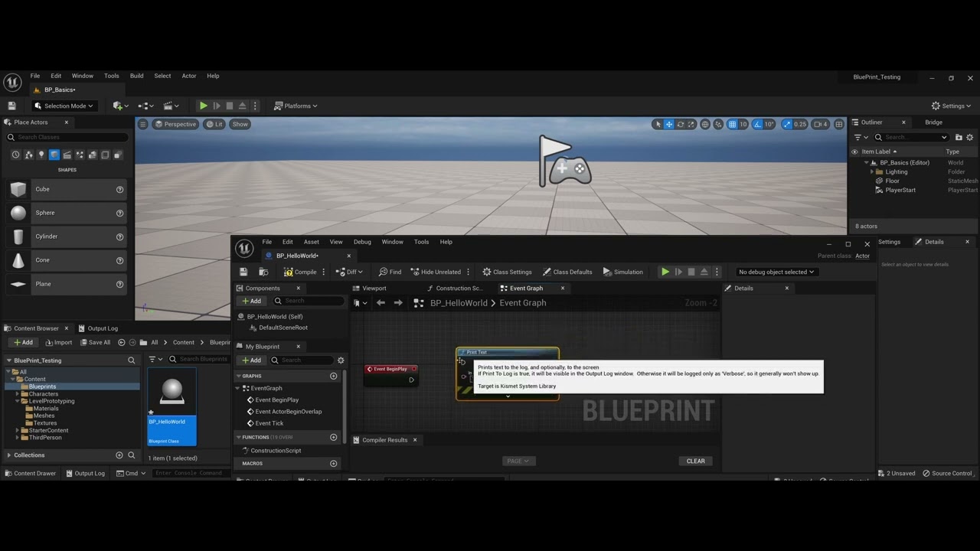Click the Search Classes field in Place Actors
980x551 pixels.
pyautogui.click(x=68, y=137)
